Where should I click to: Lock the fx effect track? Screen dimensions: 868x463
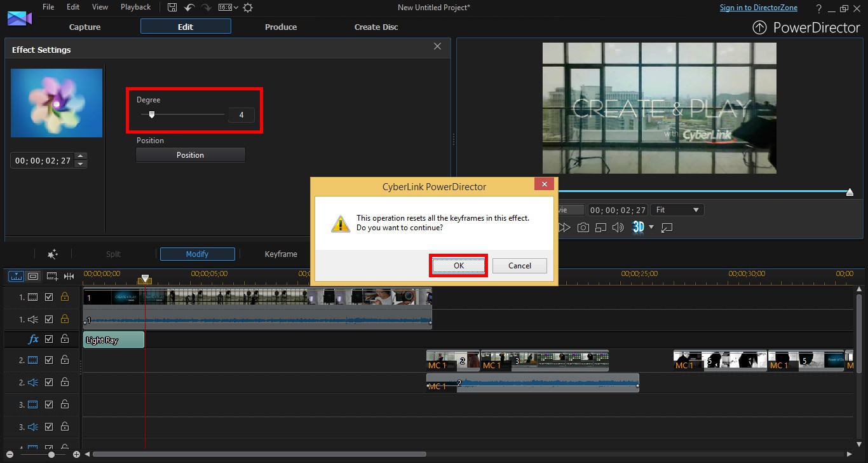[65, 339]
